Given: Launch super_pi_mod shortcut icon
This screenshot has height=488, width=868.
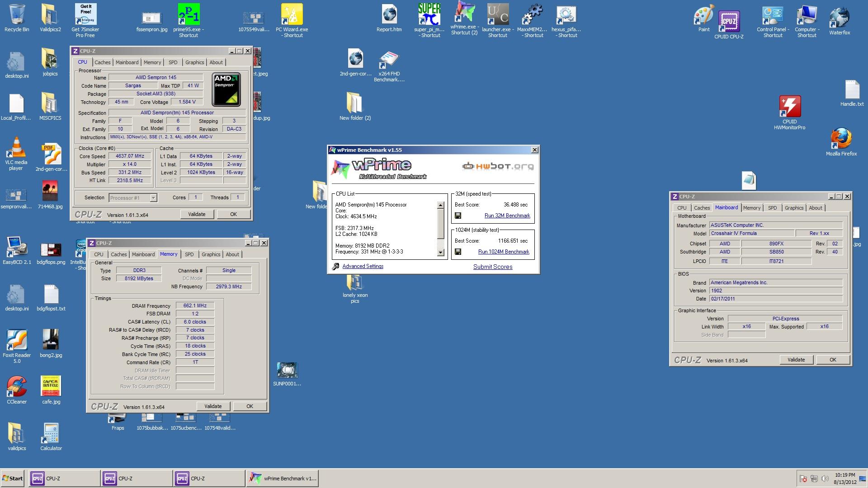Looking at the screenshot, I should click(429, 20).
